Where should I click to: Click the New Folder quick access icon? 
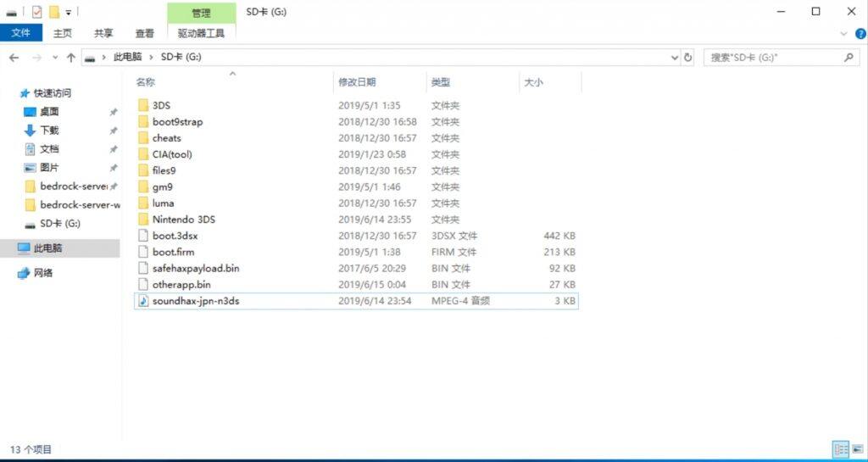click(x=53, y=12)
